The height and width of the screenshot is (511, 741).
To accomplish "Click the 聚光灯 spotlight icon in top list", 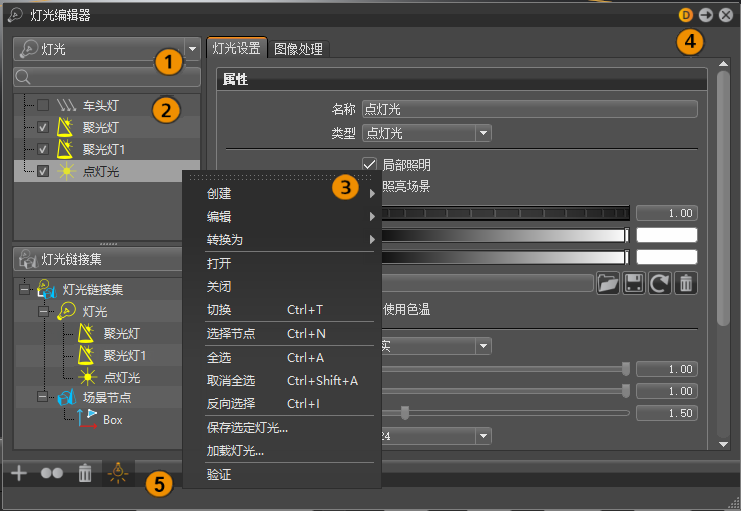I will pos(65,127).
